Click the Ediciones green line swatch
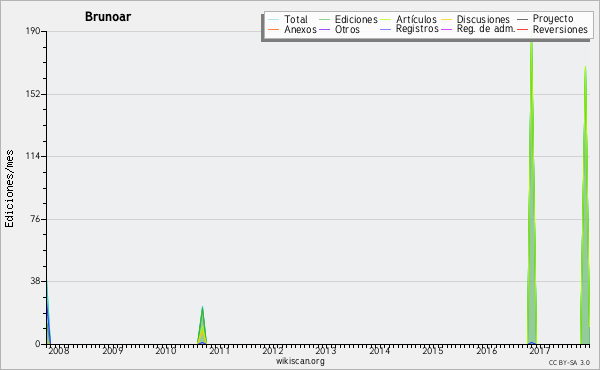The height and width of the screenshot is (370, 600). [x=324, y=20]
